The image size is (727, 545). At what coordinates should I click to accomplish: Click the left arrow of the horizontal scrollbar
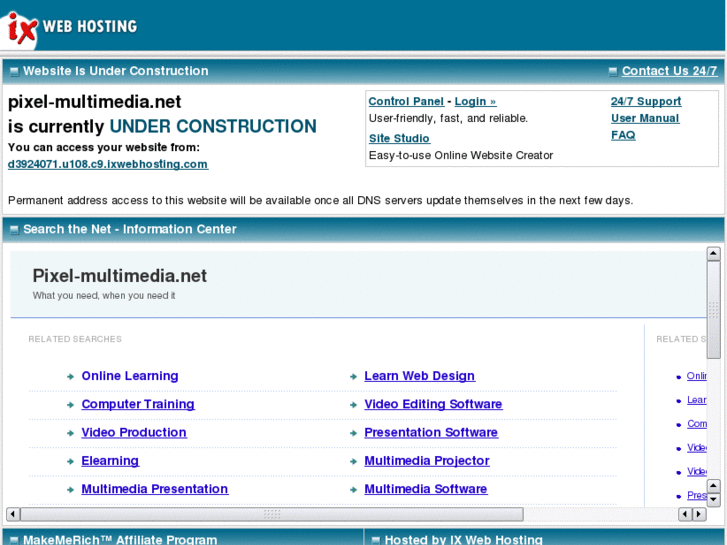click(13, 514)
